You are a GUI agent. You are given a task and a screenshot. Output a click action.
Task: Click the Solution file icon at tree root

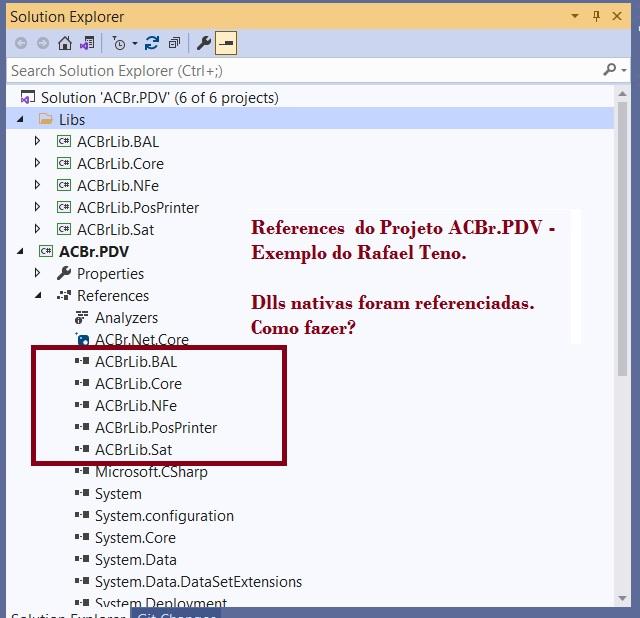(28, 98)
